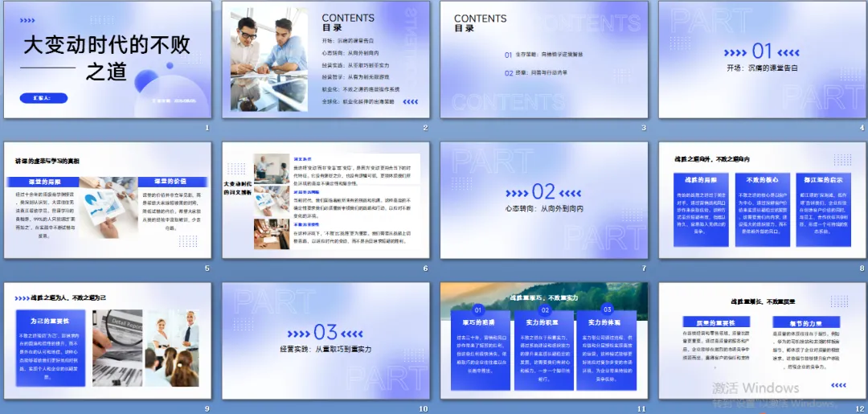Click 经营实践：从重取巧到重实力 caption on slide 10

tap(325, 349)
